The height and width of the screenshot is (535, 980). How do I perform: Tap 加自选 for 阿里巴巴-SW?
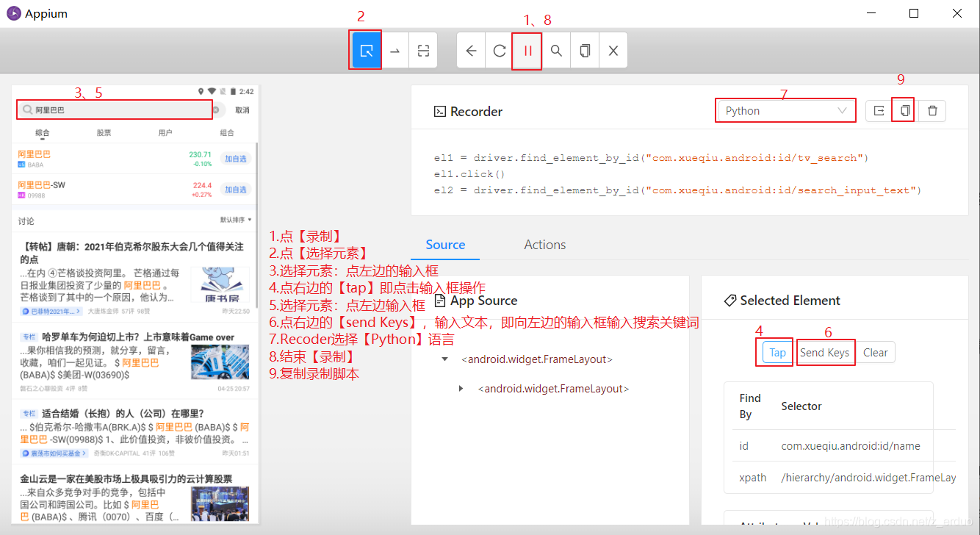coord(236,189)
